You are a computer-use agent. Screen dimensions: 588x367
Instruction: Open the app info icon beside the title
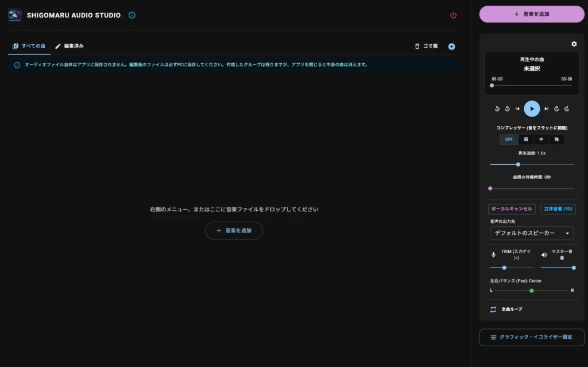[x=131, y=16]
